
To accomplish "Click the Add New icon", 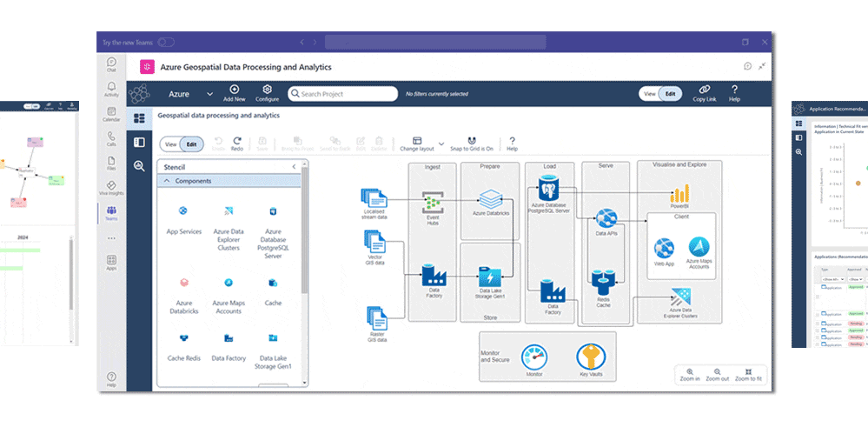I will 234,90.
